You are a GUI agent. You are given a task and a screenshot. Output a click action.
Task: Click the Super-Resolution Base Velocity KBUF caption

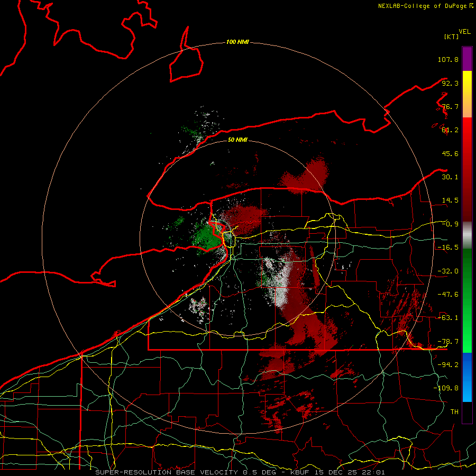click(240, 472)
